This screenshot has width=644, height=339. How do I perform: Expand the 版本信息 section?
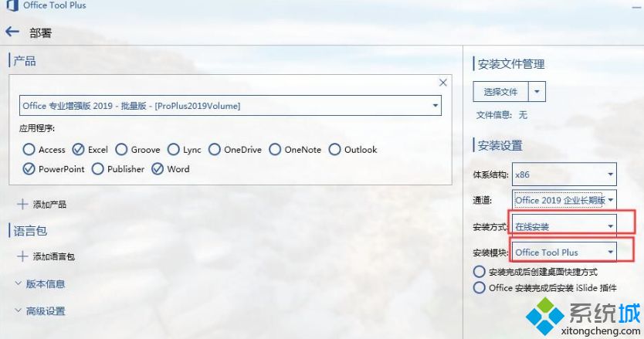point(40,284)
